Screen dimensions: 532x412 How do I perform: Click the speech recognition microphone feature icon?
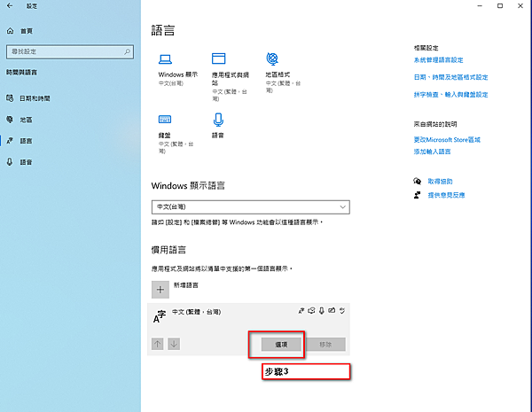322,311
